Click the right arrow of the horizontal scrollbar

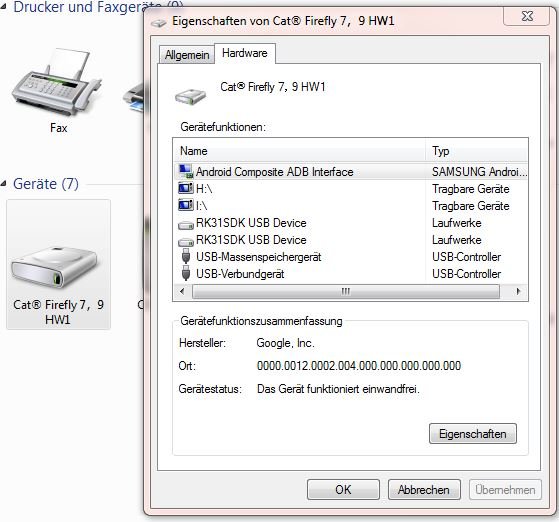518,291
